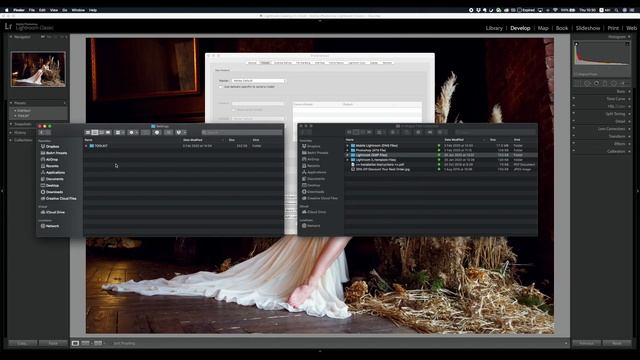This screenshot has width=640, height=360.
Task: Toggle the Effects panel switch
Action: [574, 144]
